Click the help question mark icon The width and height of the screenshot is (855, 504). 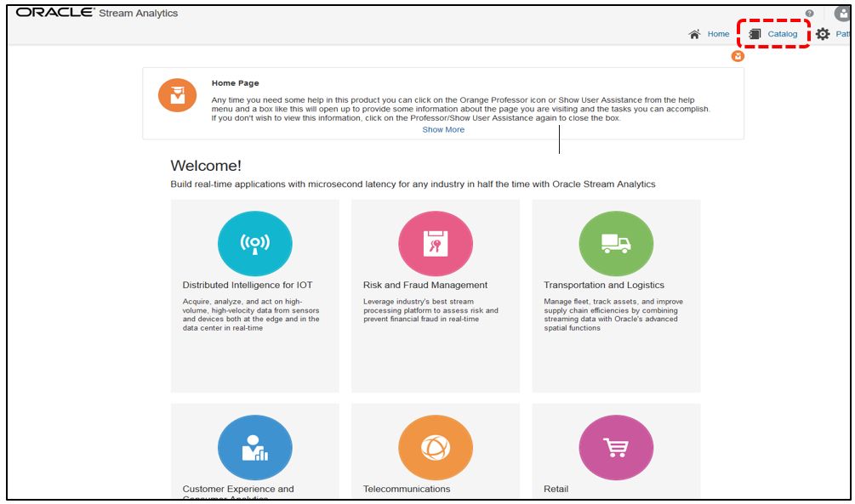click(809, 13)
